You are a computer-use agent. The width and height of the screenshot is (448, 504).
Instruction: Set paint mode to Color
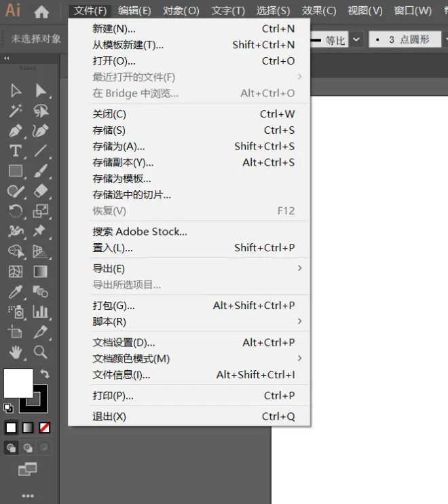click(x=12, y=428)
